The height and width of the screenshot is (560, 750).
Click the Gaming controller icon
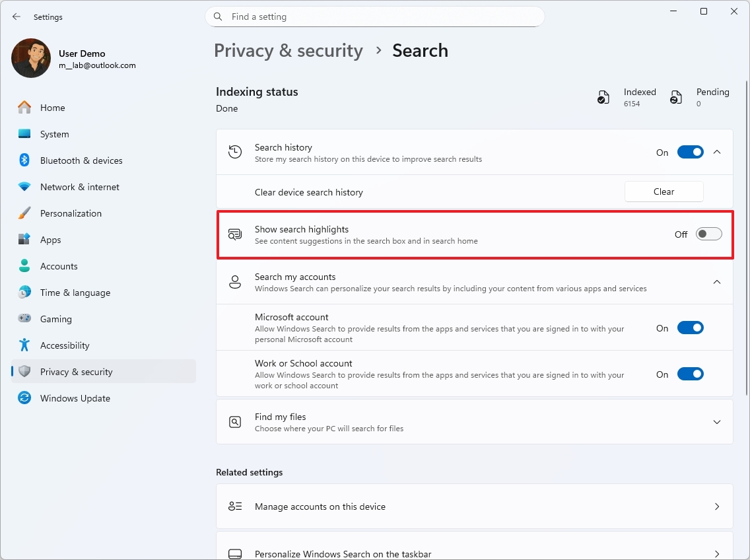coord(24,318)
